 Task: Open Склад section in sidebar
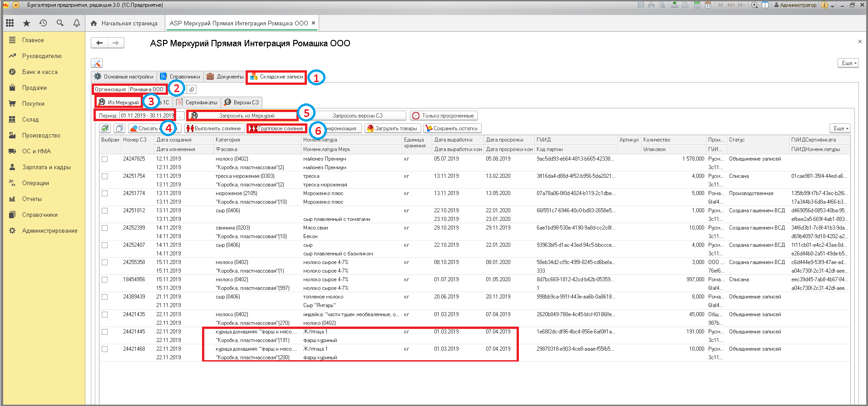(x=30, y=119)
